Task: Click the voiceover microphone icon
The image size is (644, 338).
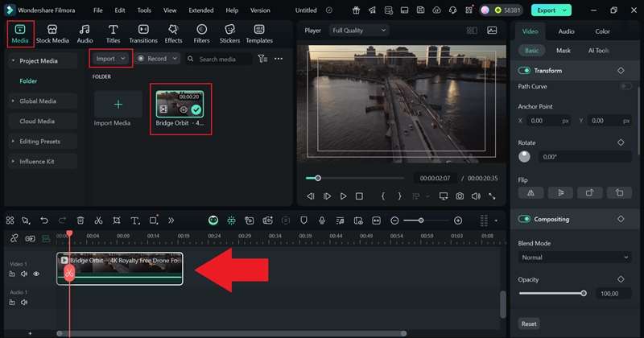Action: coord(322,221)
